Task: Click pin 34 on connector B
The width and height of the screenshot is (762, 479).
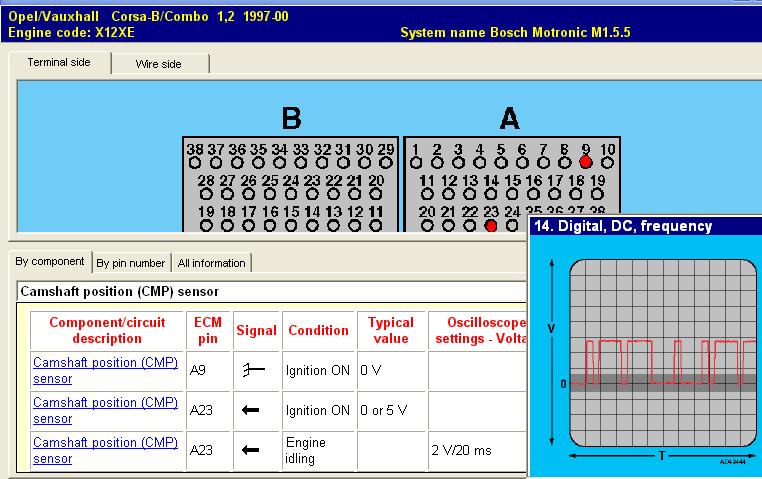Action: tap(280, 163)
